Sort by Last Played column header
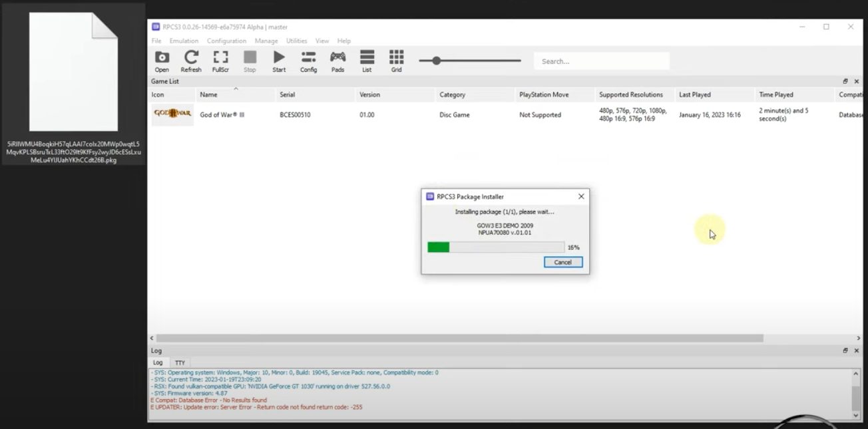The height and width of the screenshot is (429, 868). click(x=715, y=94)
